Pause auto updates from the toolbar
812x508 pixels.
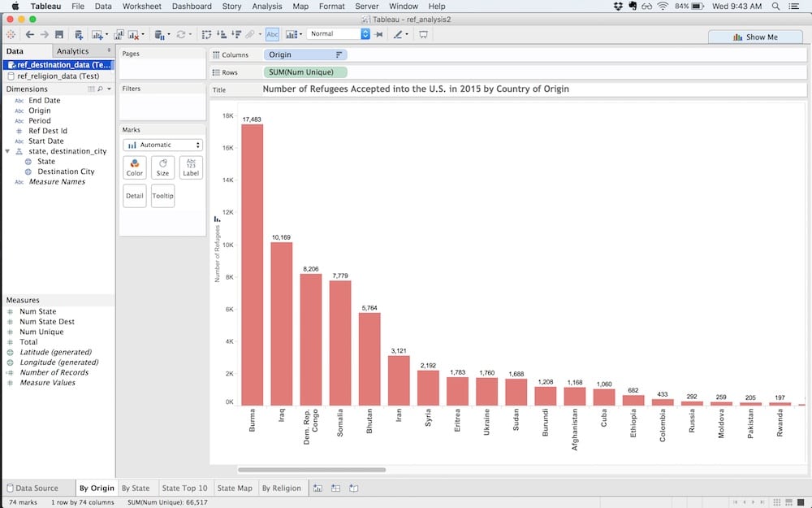click(160, 34)
